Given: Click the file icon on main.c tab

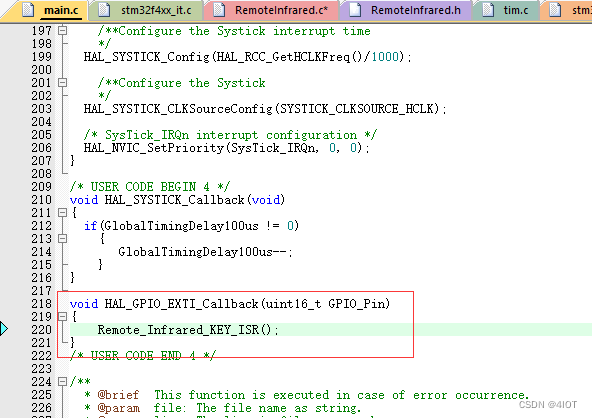Looking at the screenshot, I should pyautogui.click(x=28, y=10).
